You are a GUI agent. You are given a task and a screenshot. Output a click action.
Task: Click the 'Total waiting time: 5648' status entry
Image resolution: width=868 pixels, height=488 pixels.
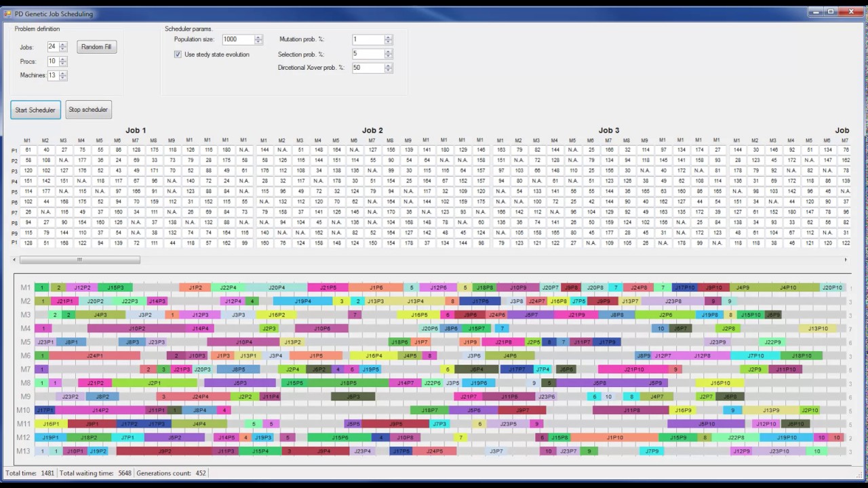tap(95, 473)
